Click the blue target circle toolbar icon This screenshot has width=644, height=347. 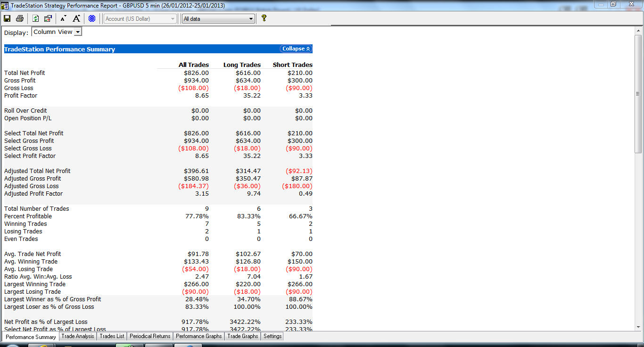tap(92, 18)
